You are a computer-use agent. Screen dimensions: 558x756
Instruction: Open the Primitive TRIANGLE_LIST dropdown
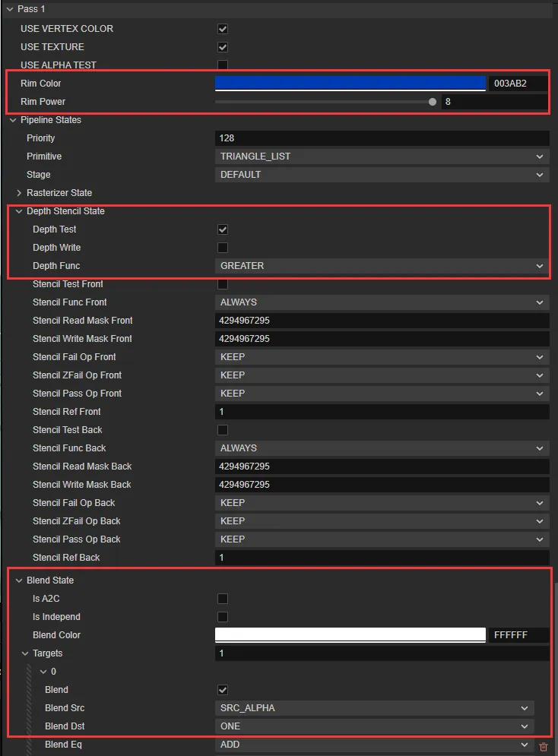[x=382, y=157]
